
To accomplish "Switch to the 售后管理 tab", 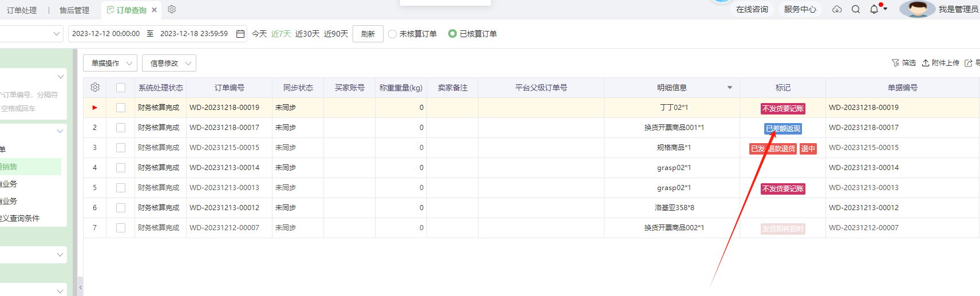I will 74,10.
